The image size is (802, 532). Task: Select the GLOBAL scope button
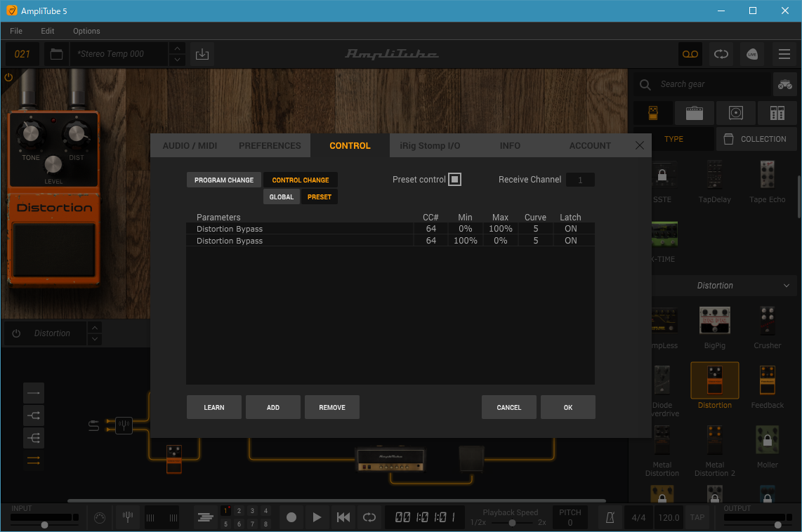pos(282,197)
